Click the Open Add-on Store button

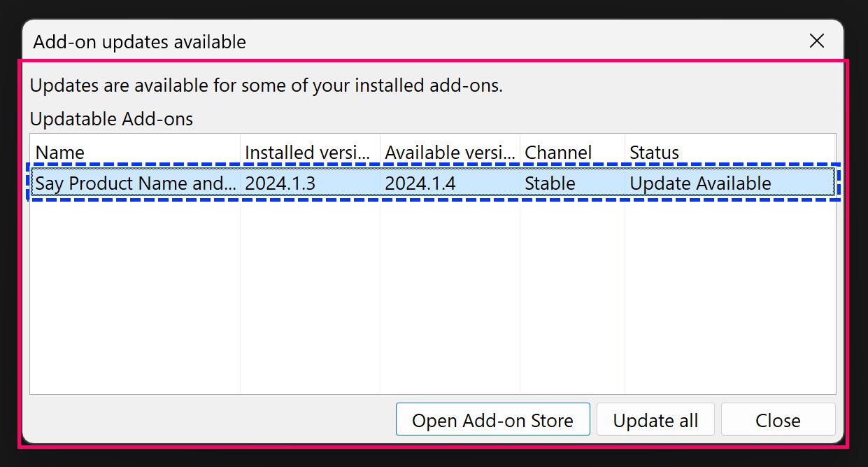click(492, 419)
